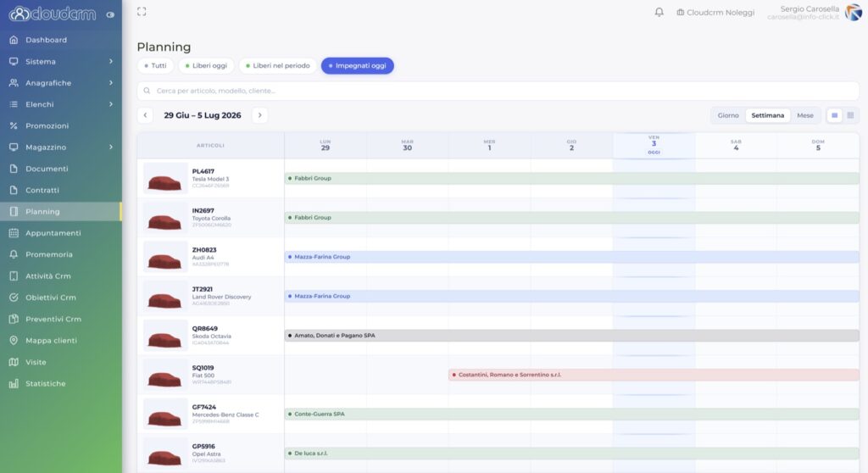Click the Contratti file icon

[14, 190]
